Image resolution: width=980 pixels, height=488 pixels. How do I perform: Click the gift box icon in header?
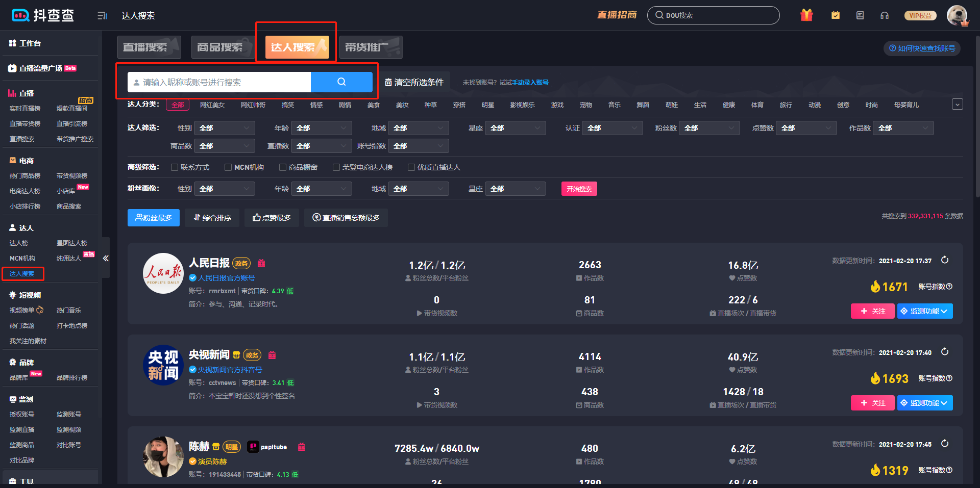point(806,15)
